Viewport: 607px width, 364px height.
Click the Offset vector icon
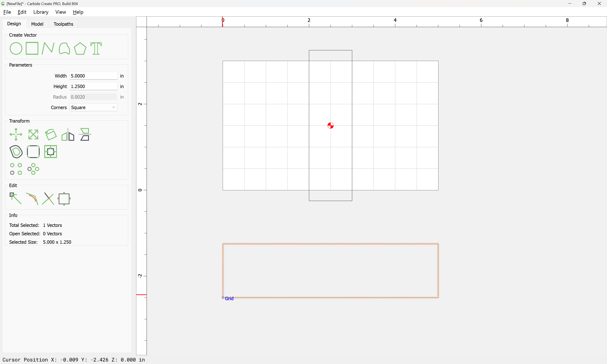coord(16,152)
